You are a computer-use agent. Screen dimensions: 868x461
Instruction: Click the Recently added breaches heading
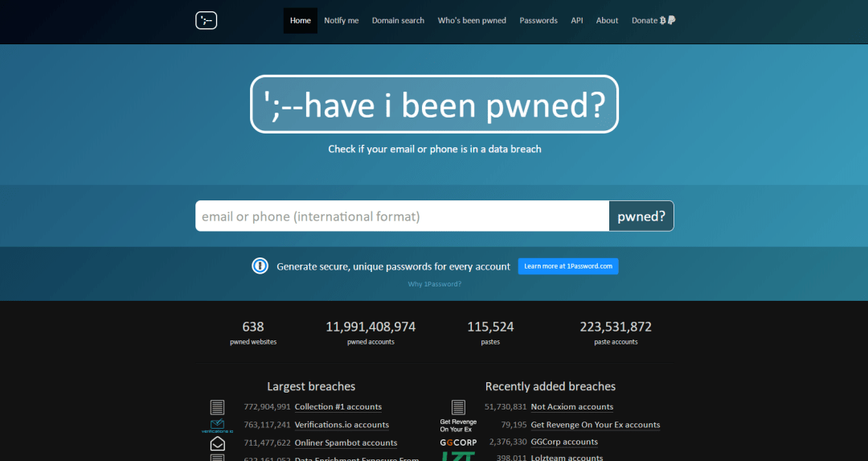click(x=551, y=386)
